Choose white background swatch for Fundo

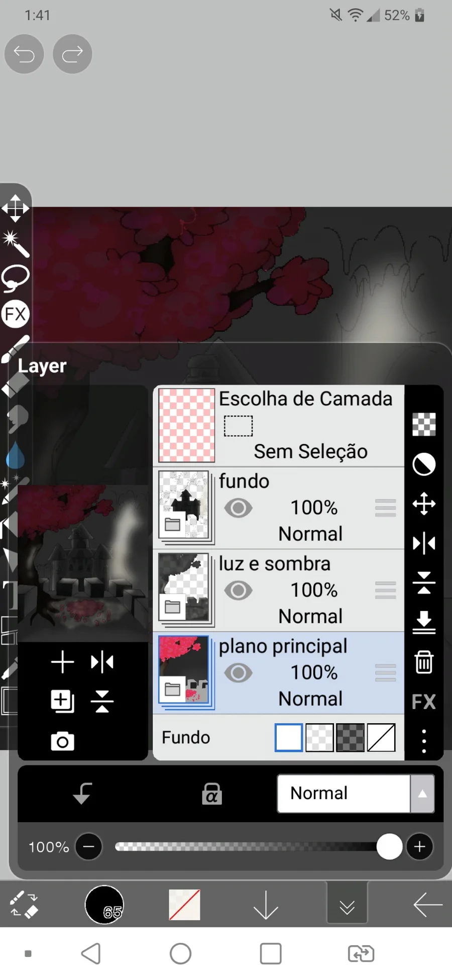click(x=289, y=737)
